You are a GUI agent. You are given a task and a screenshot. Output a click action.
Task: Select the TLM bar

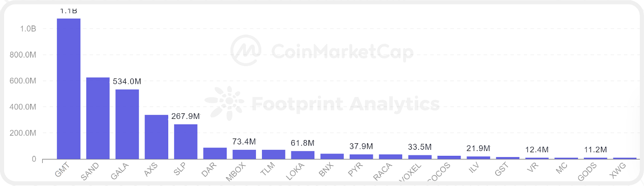click(x=274, y=154)
